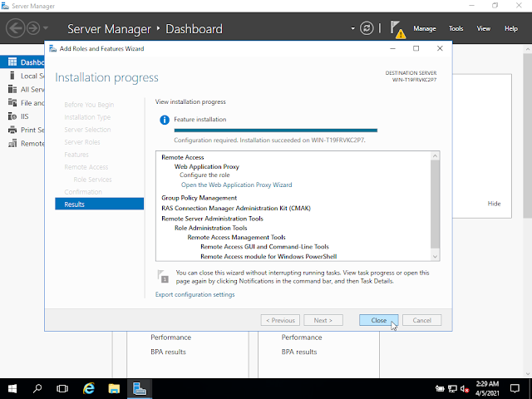Select 'Remote Access Management Tools' row
This screenshot has width=532, height=399.
click(236, 237)
